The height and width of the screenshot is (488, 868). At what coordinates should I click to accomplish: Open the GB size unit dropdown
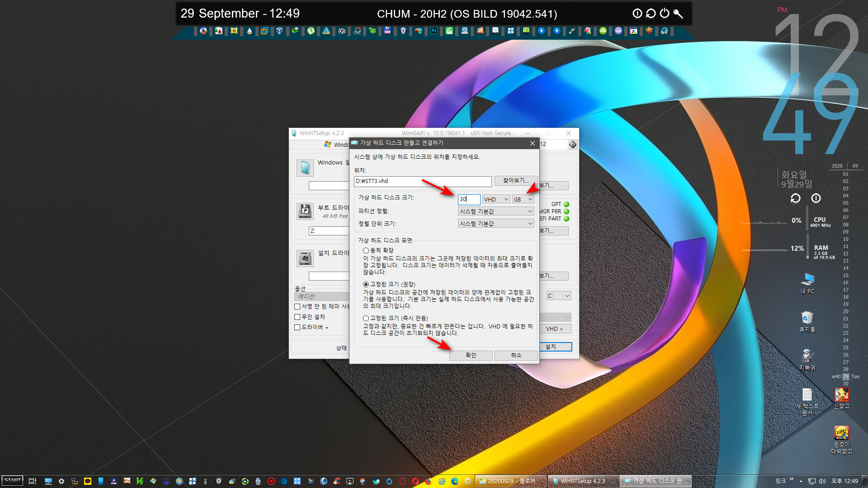click(523, 199)
